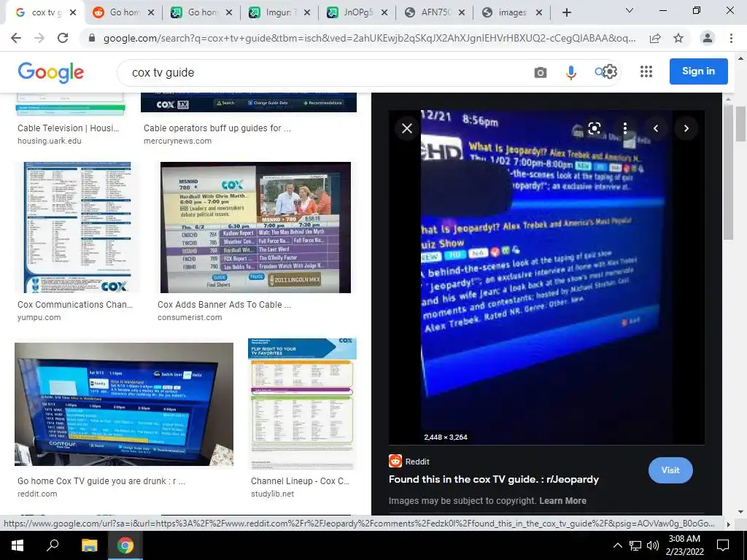
Task: Show the previous image in the preview
Action: pos(656,128)
